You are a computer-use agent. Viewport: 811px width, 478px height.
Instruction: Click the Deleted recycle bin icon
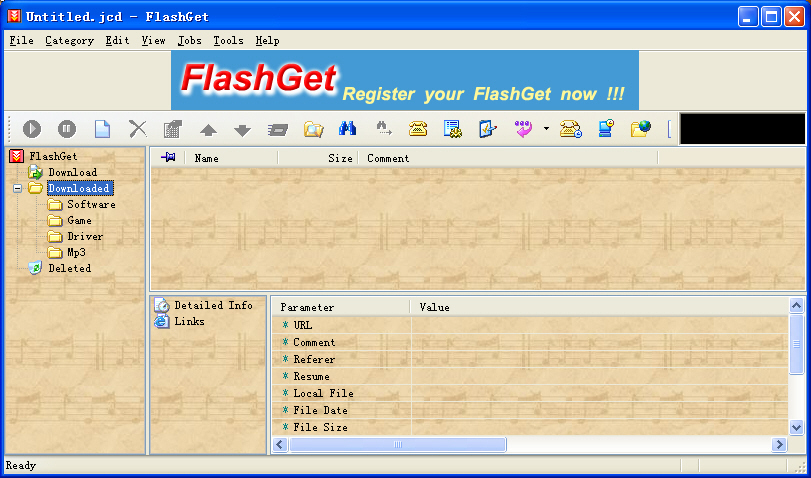point(35,268)
